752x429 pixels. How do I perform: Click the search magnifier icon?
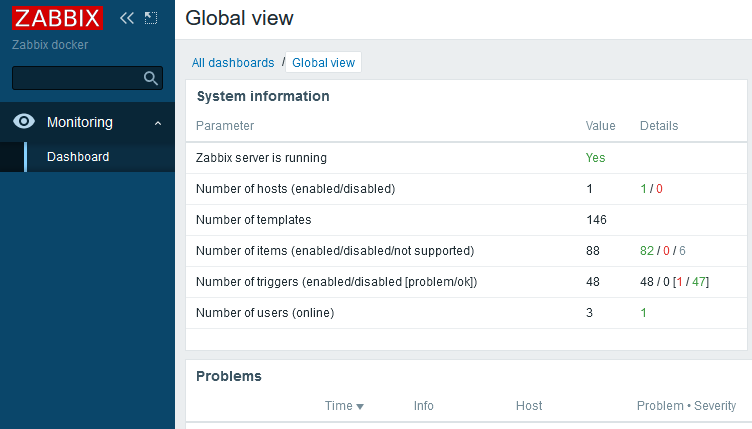coord(151,78)
